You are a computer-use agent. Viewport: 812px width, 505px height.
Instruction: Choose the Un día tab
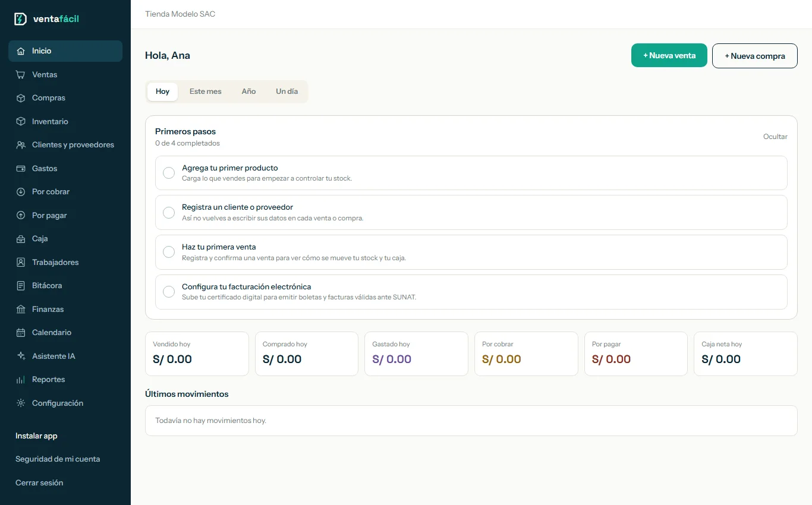(x=287, y=91)
